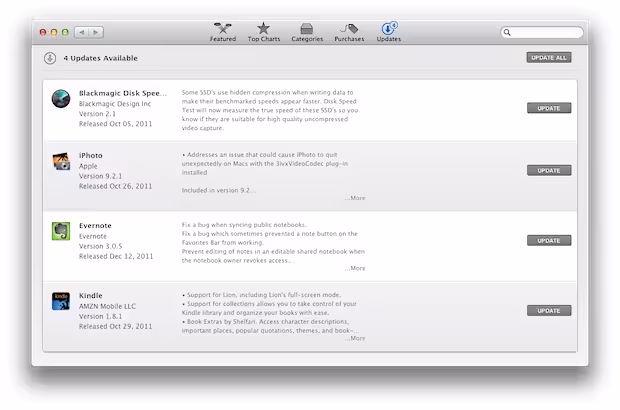The height and width of the screenshot is (410, 620).
Task: Click the download arrow icon beside 4 Updates Available
Action: pyautogui.click(x=50, y=58)
